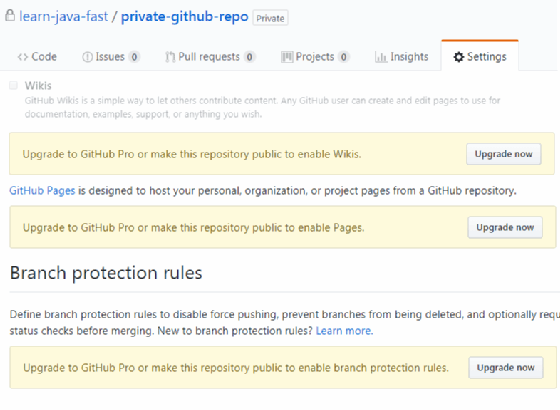
Task: Click Upgrade now in the Pages banner
Action: point(505,228)
